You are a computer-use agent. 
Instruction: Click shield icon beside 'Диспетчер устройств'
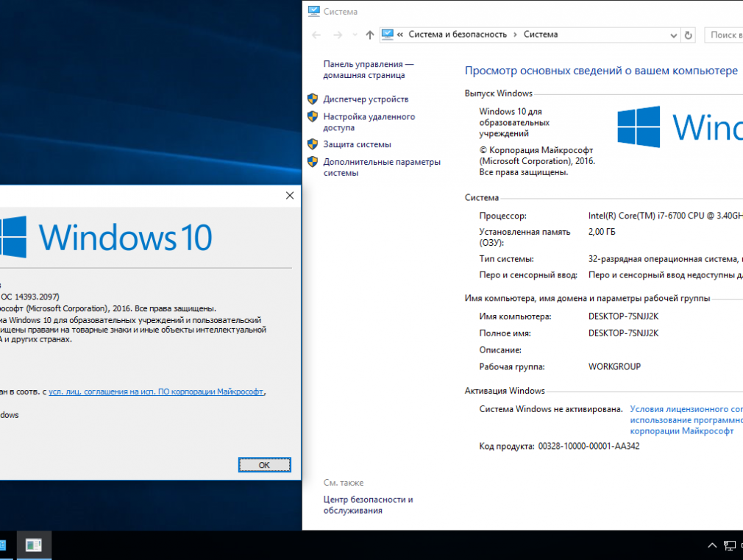click(x=312, y=99)
